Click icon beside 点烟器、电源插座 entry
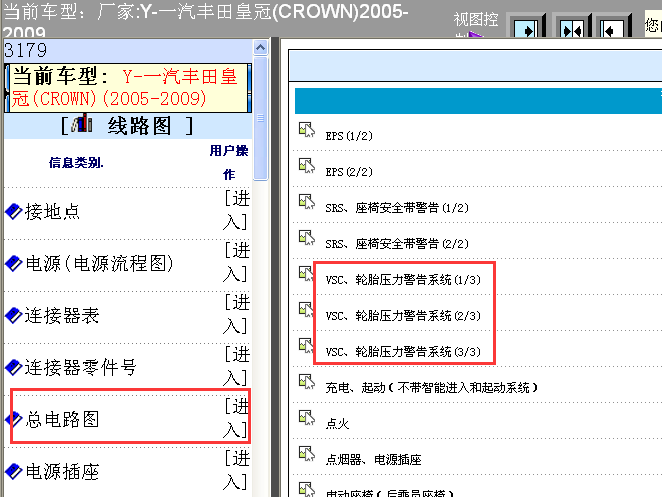Screen dimensions: 662x497 point(307,454)
